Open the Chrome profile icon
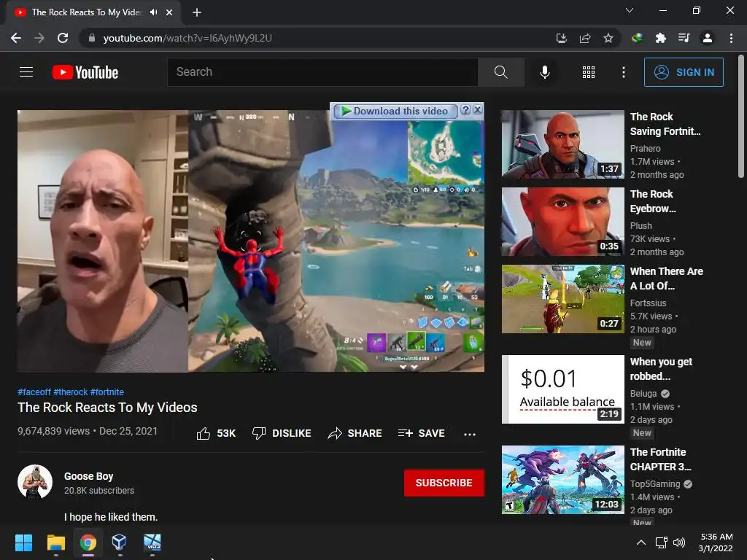Viewport: 747px width, 560px height. (x=708, y=38)
